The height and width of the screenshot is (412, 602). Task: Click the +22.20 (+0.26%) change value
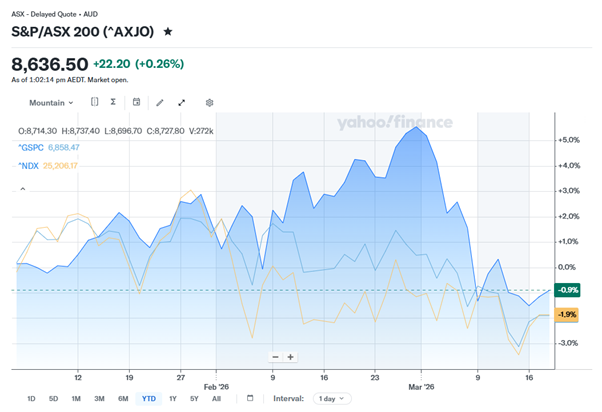coord(139,64)
